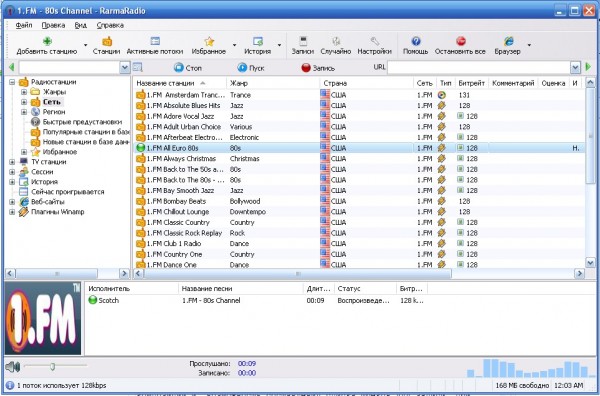
Task: Select 1.FM Always Christmas station
Action: pos(359,158)
